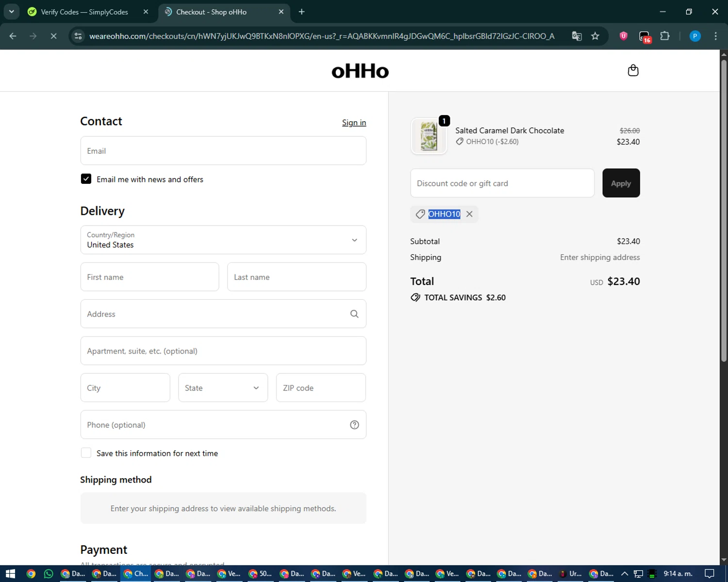Click the oHHo logo in the header
The image size is (728, 582).
click(x=360, y=71)
